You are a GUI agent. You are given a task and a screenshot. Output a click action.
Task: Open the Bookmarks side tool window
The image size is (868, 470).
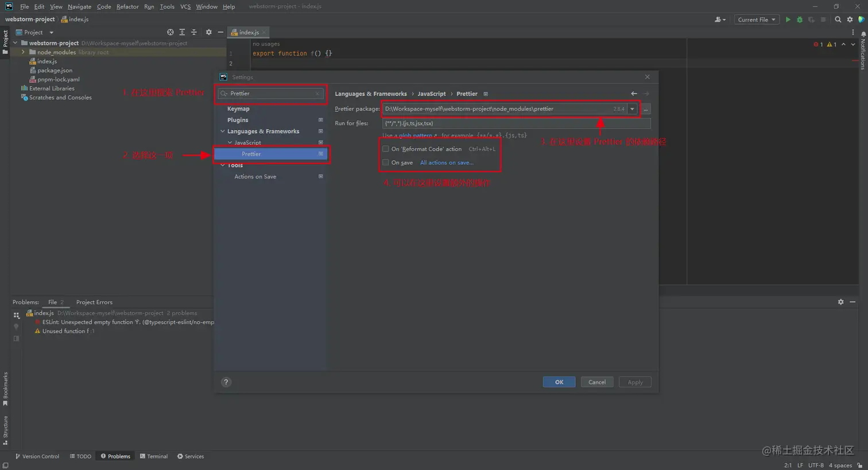coord(5,389)
